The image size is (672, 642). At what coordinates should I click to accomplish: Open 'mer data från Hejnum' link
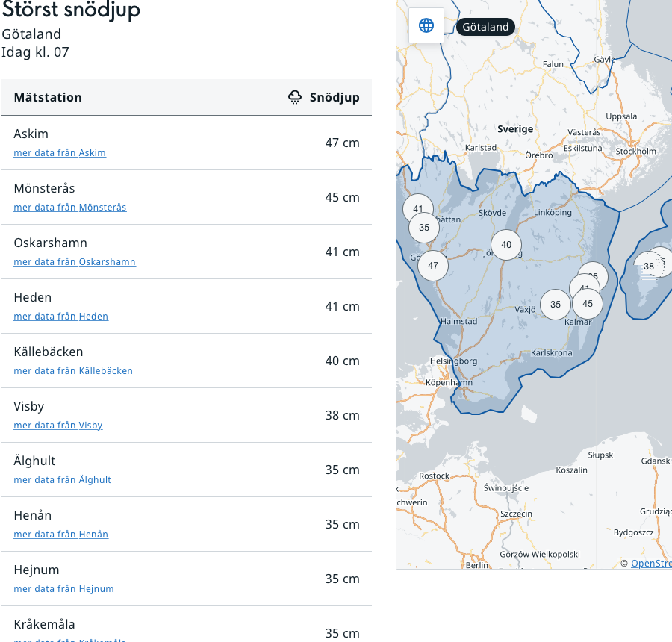tap(64, 589)
